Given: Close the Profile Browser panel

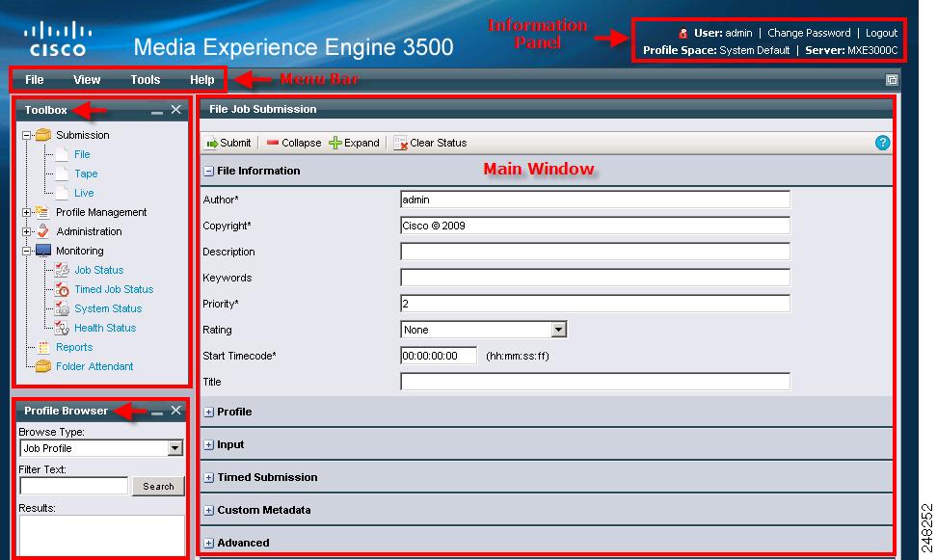Looking at the screenshot, I should point(175,410).
